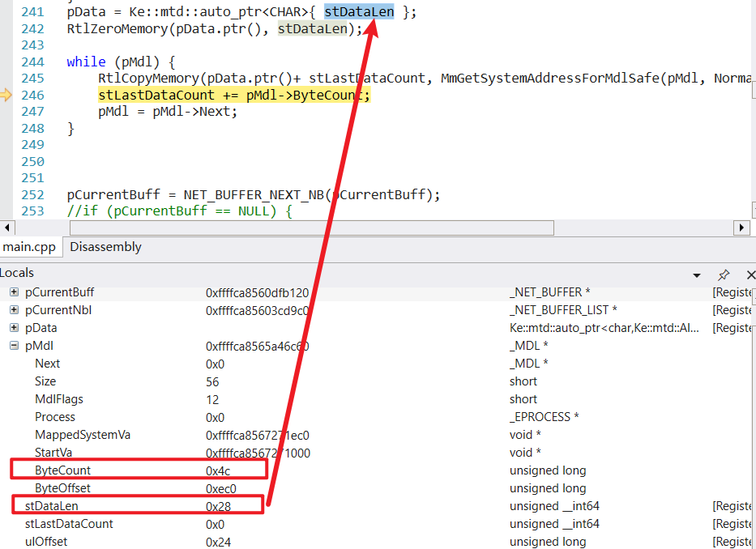Select the MappedSystemVa member row
756x549 pixels.
(378, 435)
